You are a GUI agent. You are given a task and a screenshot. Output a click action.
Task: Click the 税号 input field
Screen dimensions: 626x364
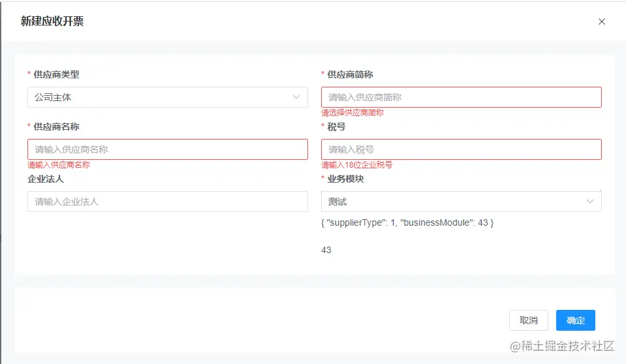tap(461, 149)
